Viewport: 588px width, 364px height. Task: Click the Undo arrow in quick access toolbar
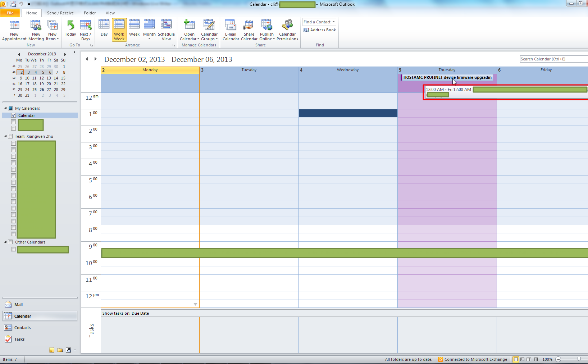click(21, 4)
